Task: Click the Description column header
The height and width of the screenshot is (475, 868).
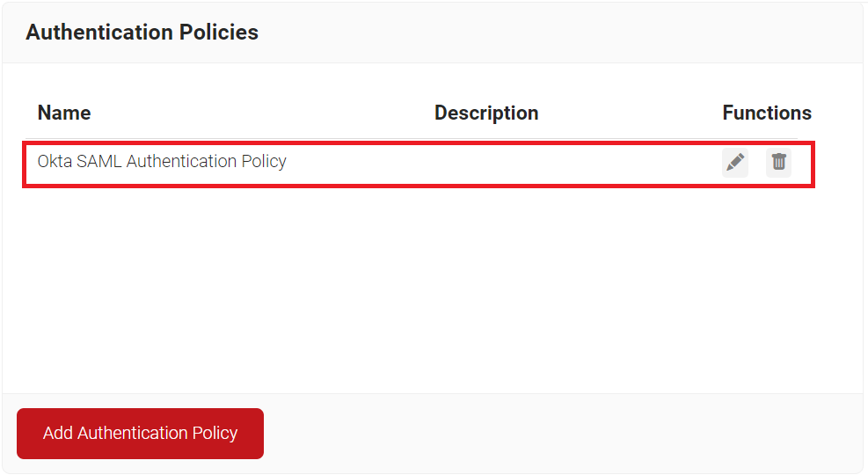Action: (x=486, y=113)
